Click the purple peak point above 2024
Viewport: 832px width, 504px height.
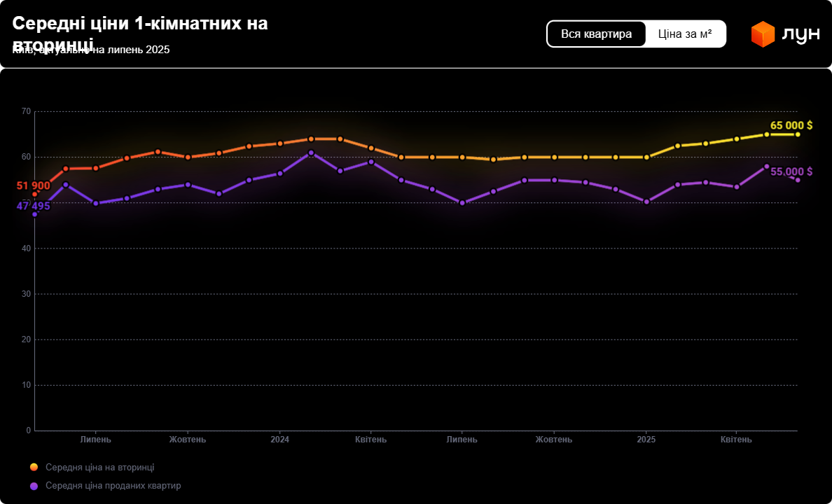311,153
